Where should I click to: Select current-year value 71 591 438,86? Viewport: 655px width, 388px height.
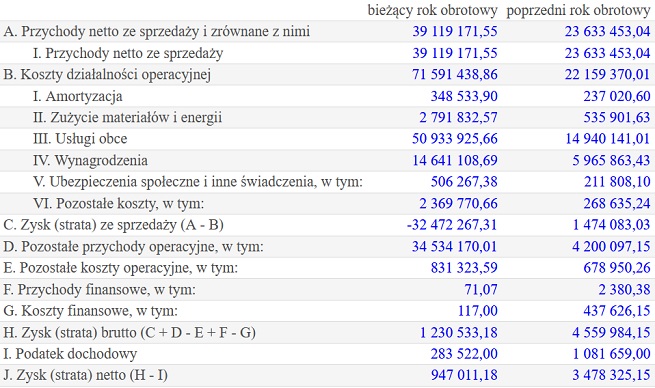[454, 75]
